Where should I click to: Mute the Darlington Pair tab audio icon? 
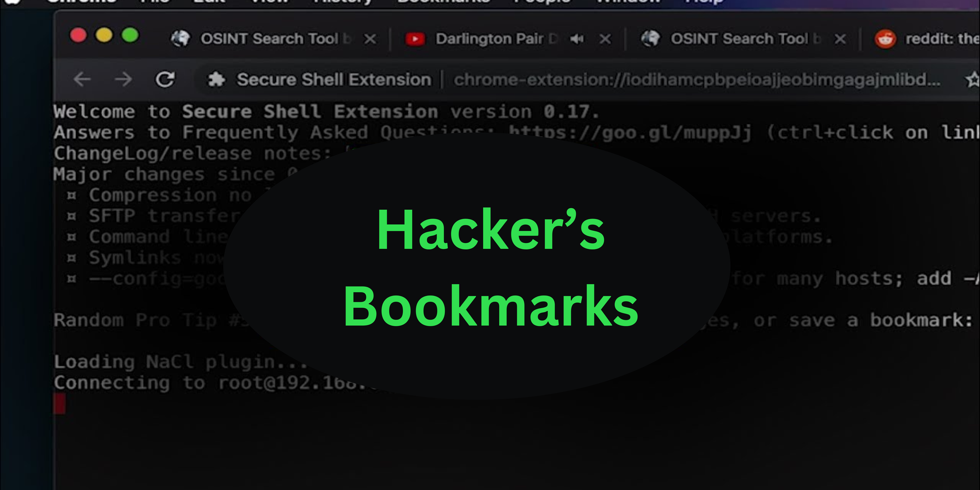(577, 39)
